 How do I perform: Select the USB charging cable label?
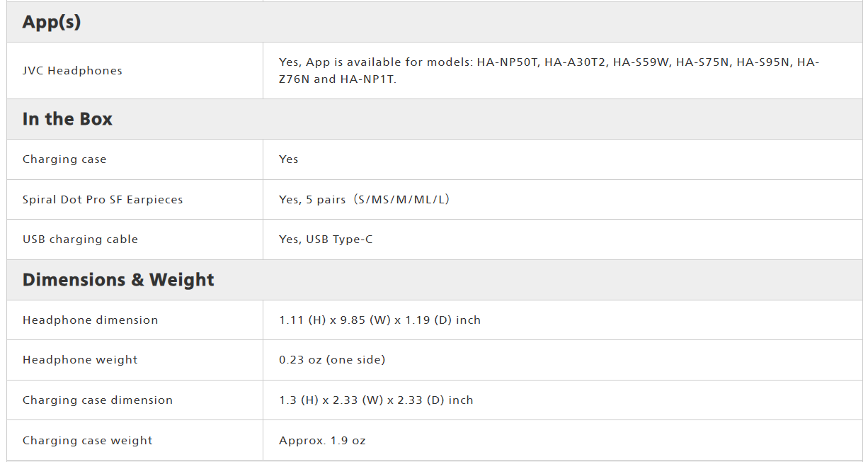click(80, 240)
